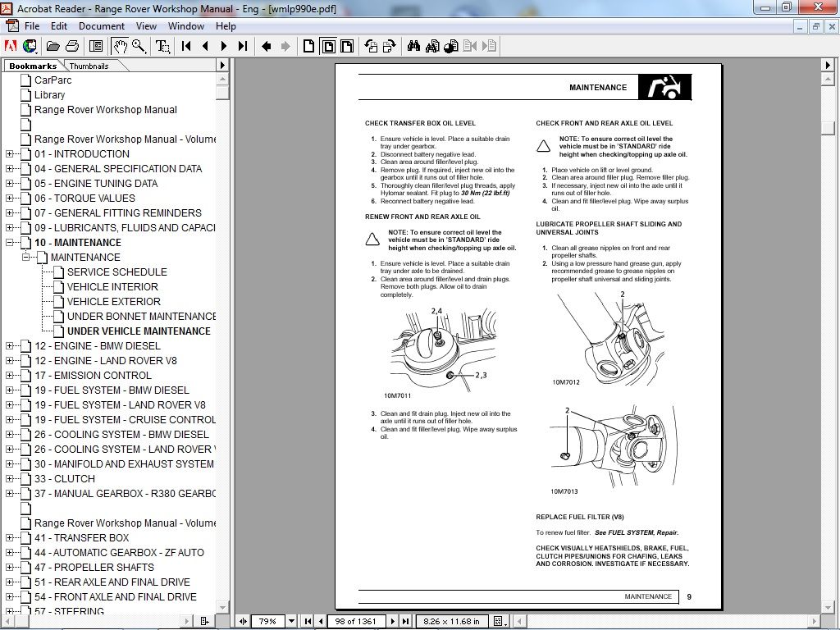This screenshot has height=630, width=840.
Task: Jump to last page via toolbar
Action: (x=243, y=46)
